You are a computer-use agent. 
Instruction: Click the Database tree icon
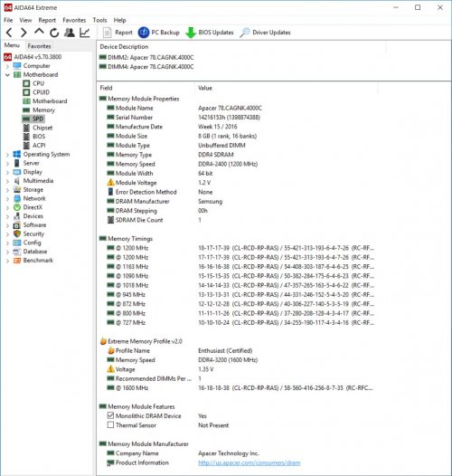(17, 252)
